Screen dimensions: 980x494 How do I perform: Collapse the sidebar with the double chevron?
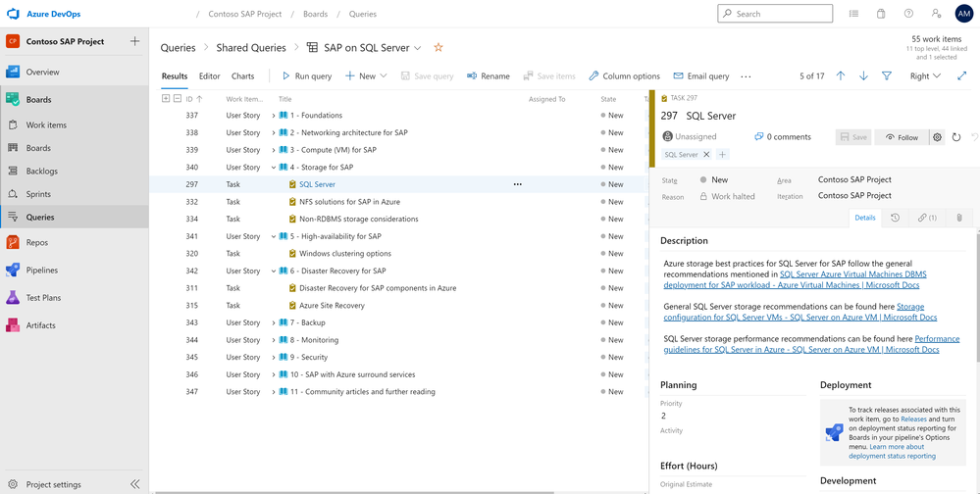point(135,484)
